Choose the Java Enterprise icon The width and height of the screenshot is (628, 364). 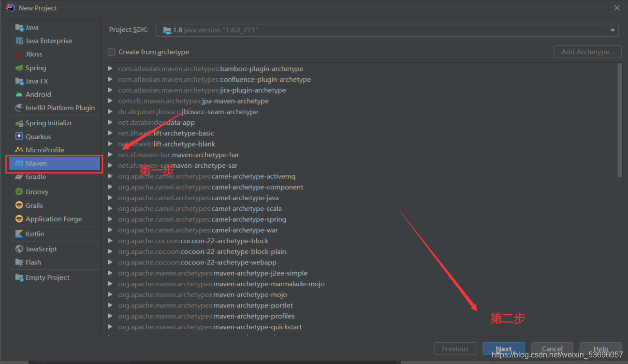[x=19, y=41]
